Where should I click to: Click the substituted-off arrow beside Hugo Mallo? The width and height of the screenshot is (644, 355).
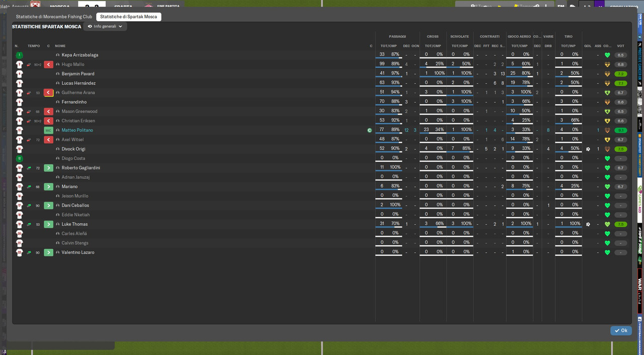click(x=48, y=64)
